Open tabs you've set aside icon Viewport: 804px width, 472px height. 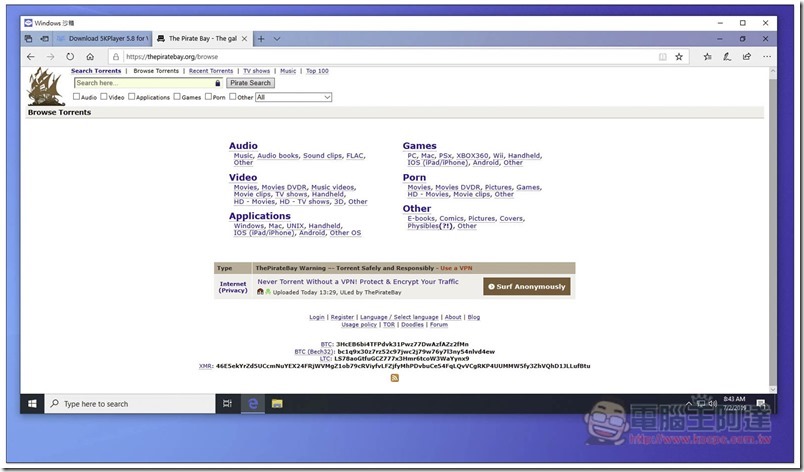pyautogui.click(x=29, y=39)
